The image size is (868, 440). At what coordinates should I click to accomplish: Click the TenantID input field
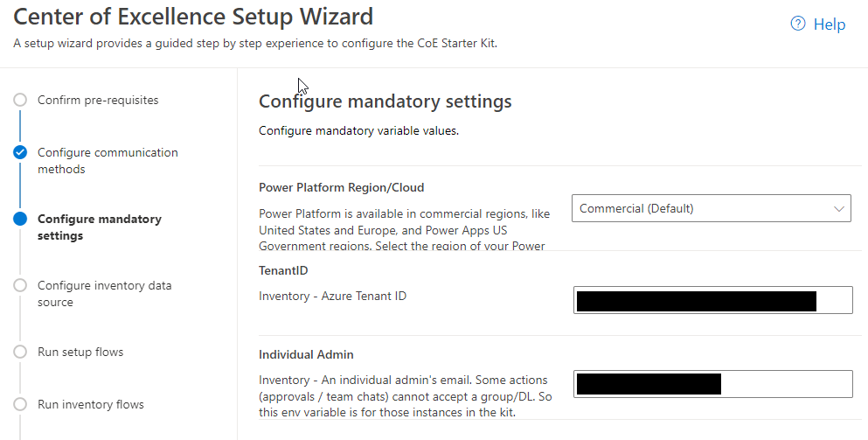click(712, 300)
